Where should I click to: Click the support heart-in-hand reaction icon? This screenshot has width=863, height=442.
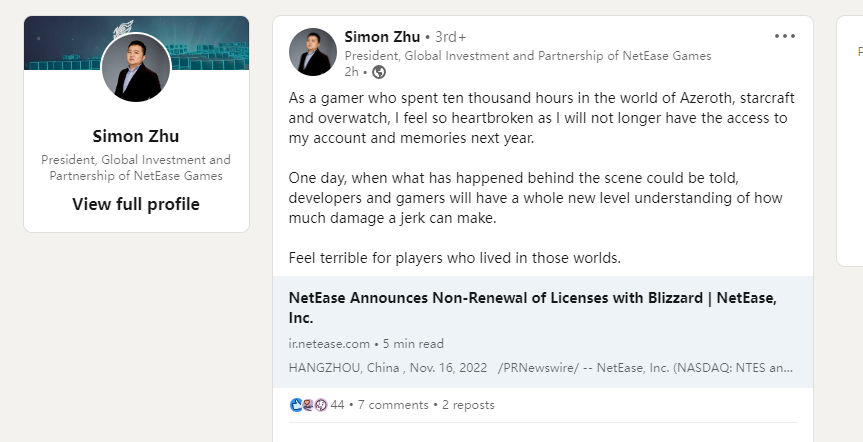[x=308, y=405]
